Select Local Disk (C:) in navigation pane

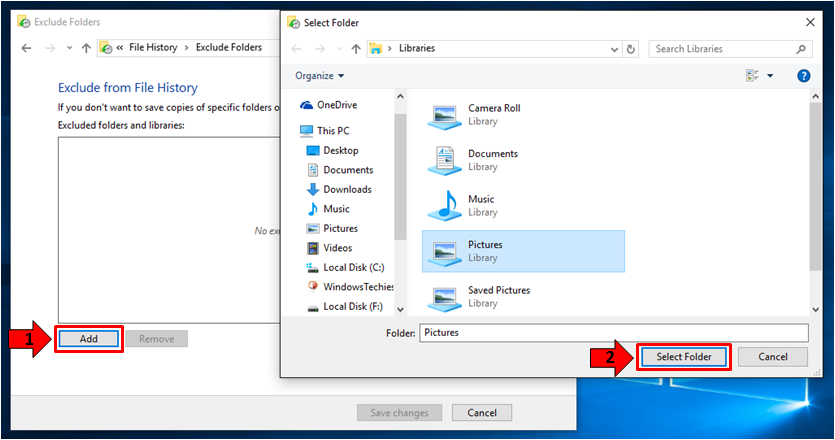tap(345, 267)
